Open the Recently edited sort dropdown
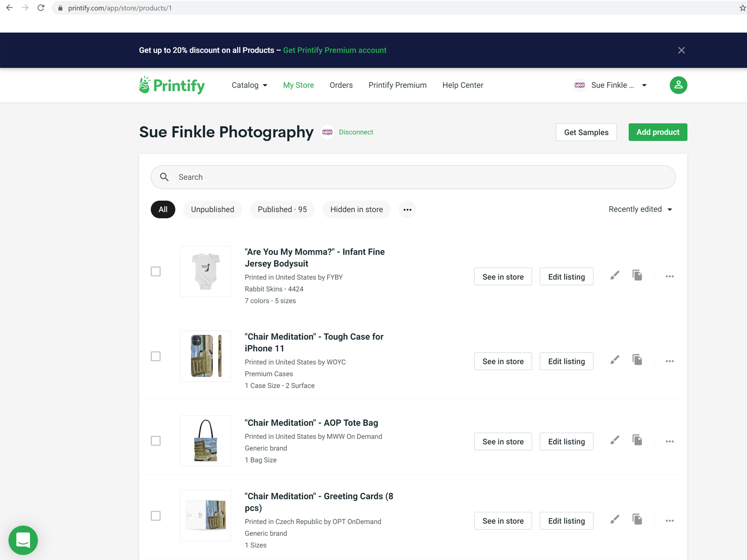Viewport: 747px width, 560px height. point(640,209)
